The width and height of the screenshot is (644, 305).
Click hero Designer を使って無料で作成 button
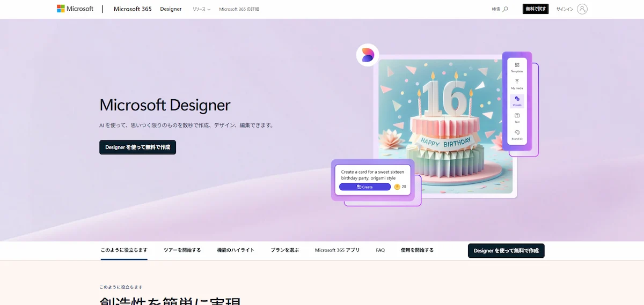pyautogui.click(x=137, y=147)
